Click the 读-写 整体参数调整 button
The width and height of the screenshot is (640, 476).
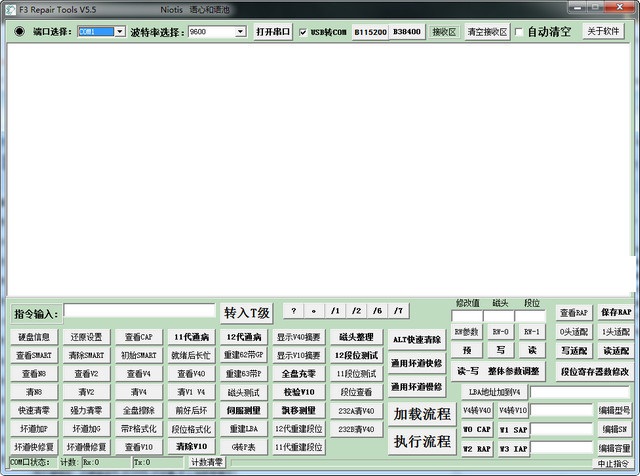(498, 371)
